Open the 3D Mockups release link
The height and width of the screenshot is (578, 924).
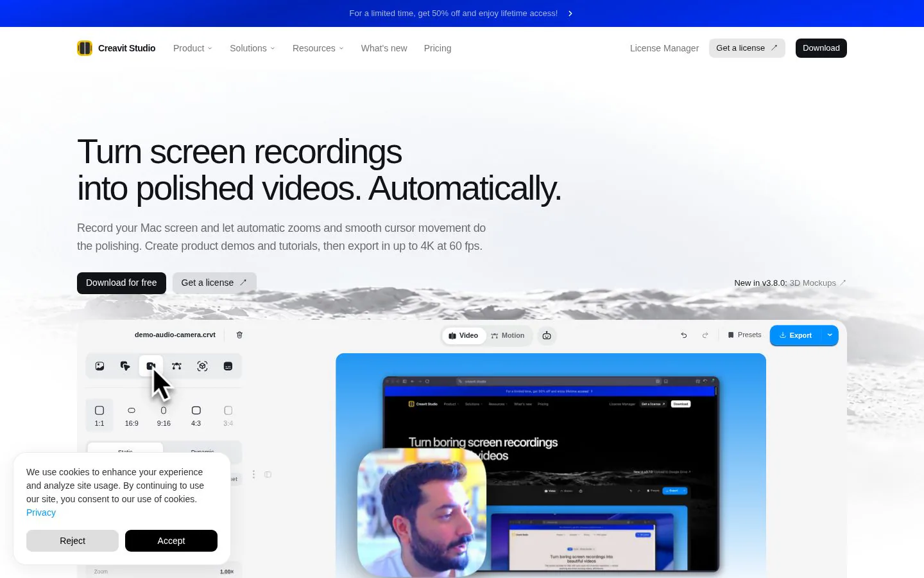point(817,283)
